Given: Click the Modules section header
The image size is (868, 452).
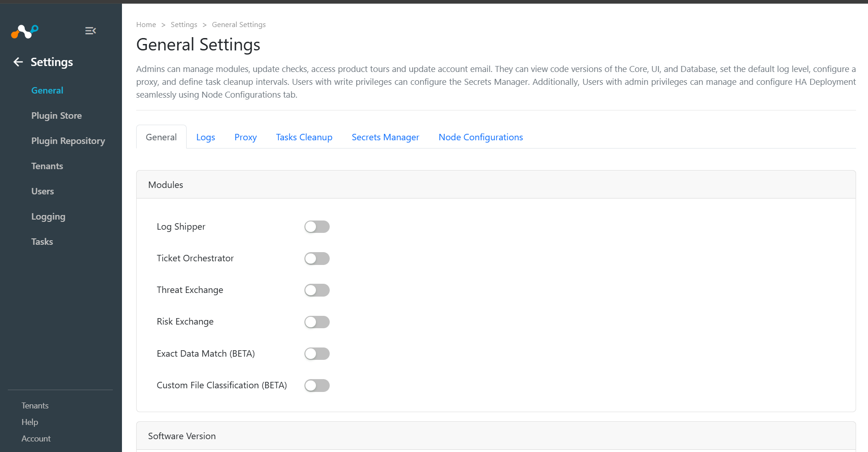Looking at the screenshot, I should tap(496, 185).
